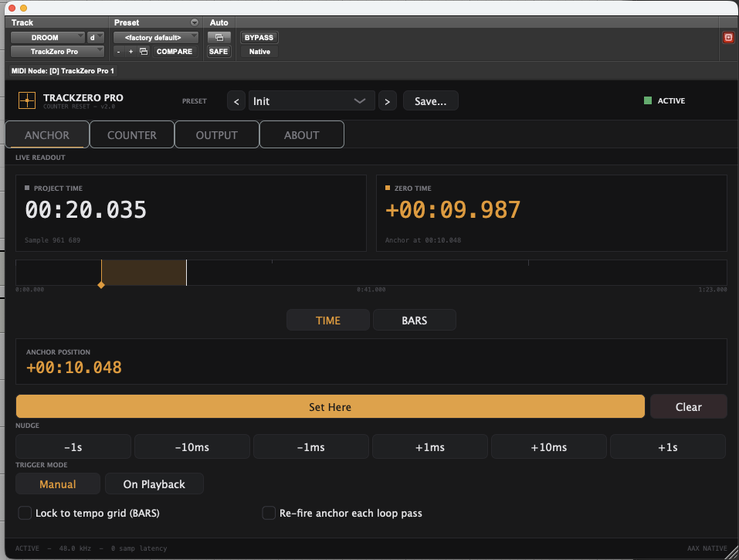Click the 'Sample 961 689' text
This screenshot has height=560, width=739.
click(x=53, y=240)
